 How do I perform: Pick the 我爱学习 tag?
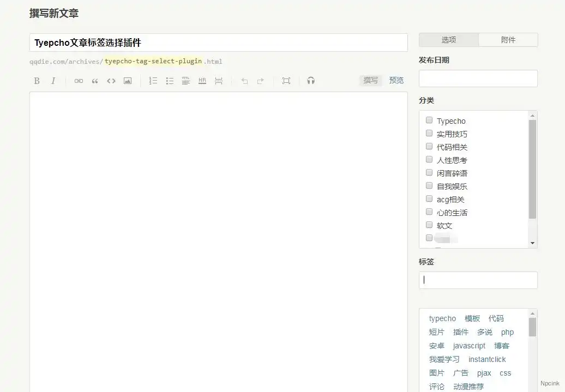444,360
